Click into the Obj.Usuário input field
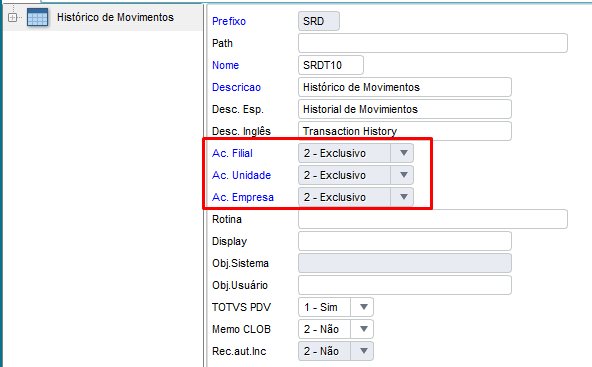 tap(405, 285)
